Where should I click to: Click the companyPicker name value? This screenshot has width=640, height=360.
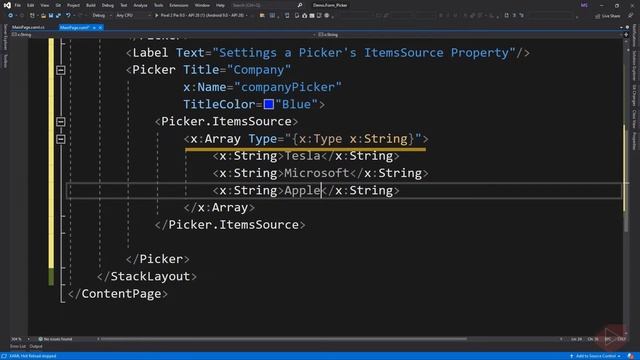[x=288, y=87]
